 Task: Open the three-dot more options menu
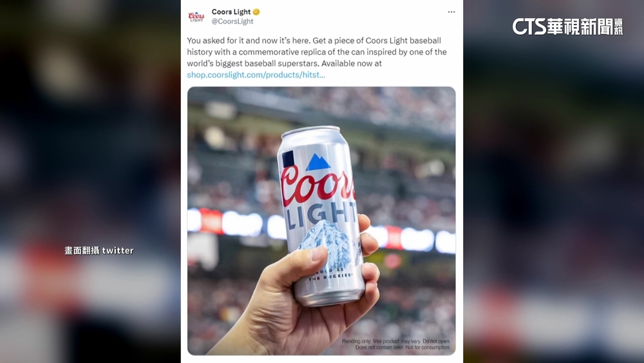[x=451, y=12]
